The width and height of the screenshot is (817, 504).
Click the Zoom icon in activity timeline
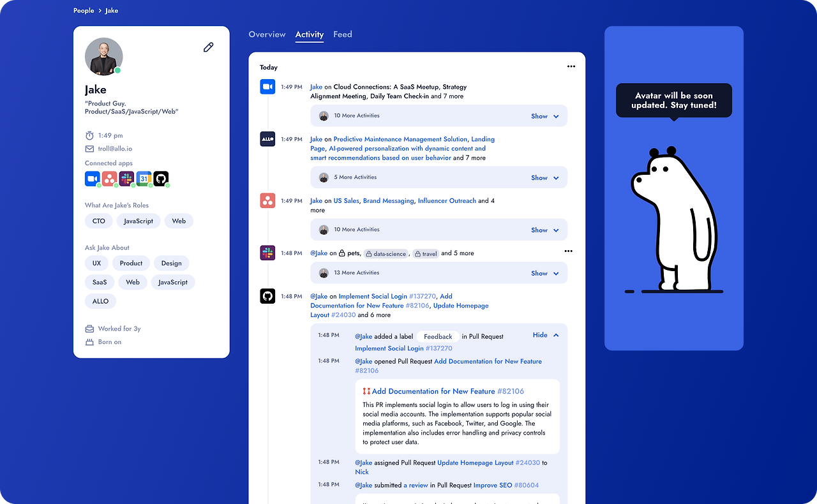(x=267, y=87)
